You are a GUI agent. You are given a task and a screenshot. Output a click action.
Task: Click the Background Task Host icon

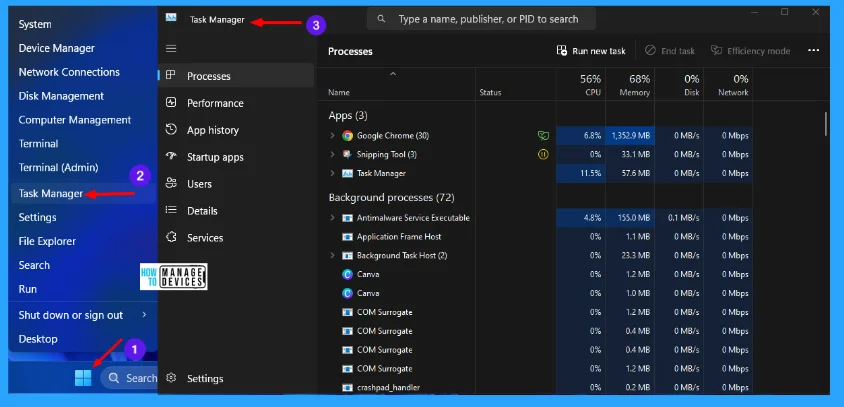(x=347, y=255)
